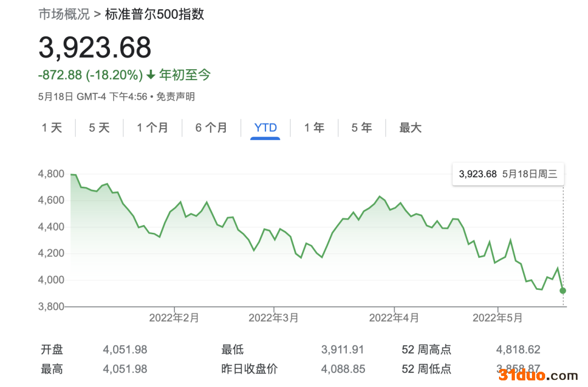Open the 市场概况 breadcrumb link

point(64,14)
